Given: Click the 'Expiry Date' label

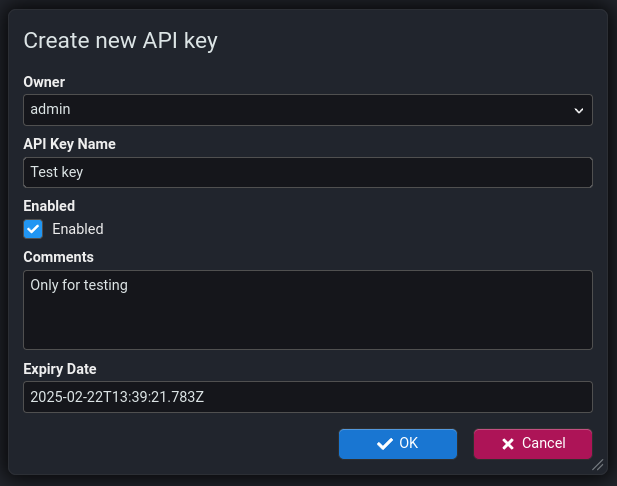Looking at the screenshot, I should pos(60,369).
